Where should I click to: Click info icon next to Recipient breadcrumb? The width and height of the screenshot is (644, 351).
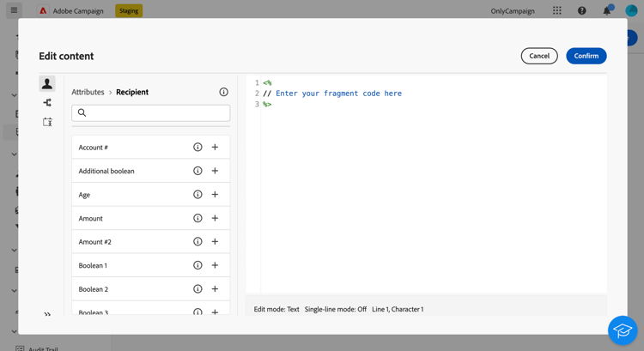[223, 92]
